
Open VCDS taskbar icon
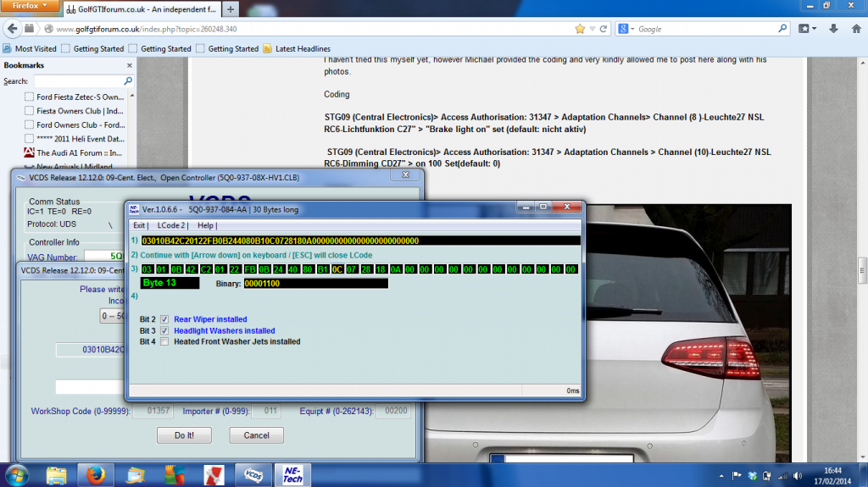(x=253, y=475)
